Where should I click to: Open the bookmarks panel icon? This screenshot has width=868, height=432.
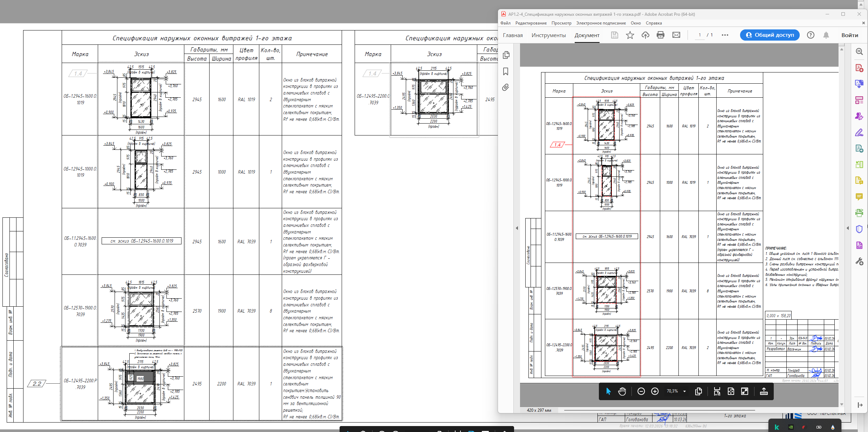pos(506,71)
